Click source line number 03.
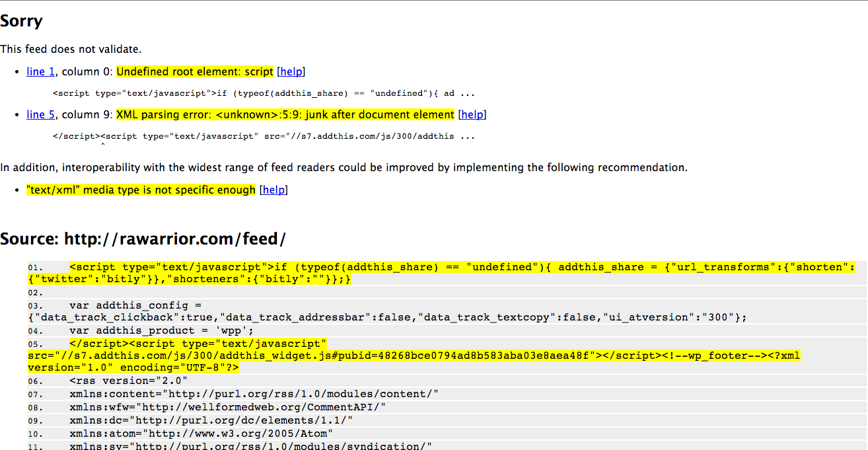This screenshot has width=868, height=450. tap(34, 306)
